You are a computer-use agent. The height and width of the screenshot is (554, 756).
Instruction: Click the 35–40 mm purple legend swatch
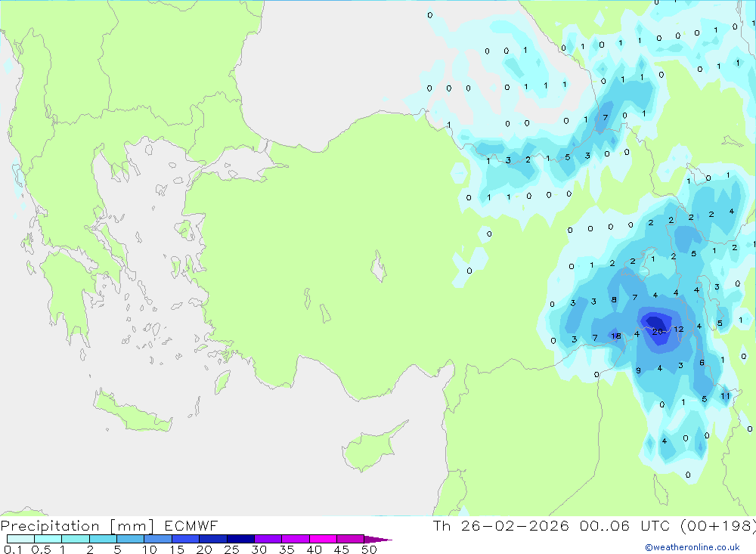pos(296,539)
